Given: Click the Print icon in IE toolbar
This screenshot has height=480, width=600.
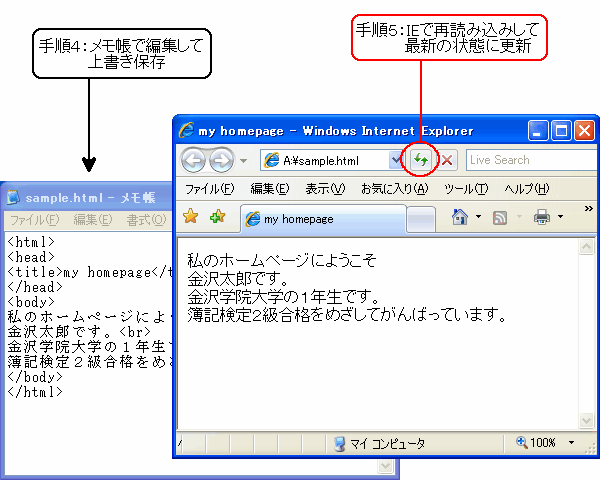Looking at the screenshot, I should click(x=542, y=217).
